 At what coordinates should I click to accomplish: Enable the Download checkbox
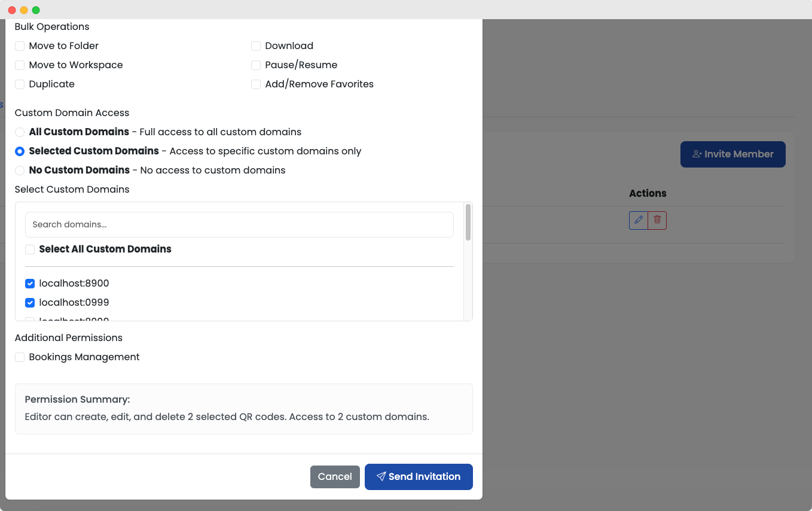256,46
